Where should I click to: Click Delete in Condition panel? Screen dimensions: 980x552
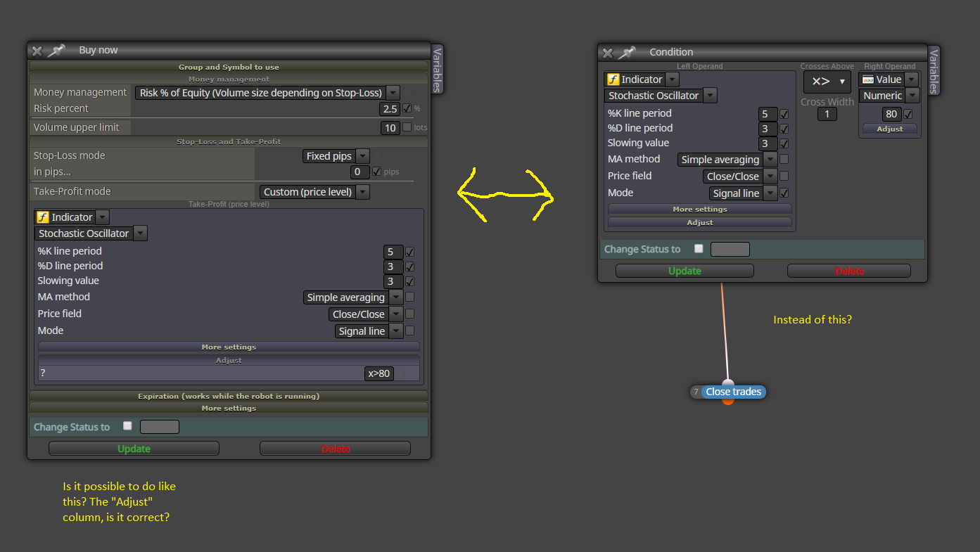pos(849,271)
